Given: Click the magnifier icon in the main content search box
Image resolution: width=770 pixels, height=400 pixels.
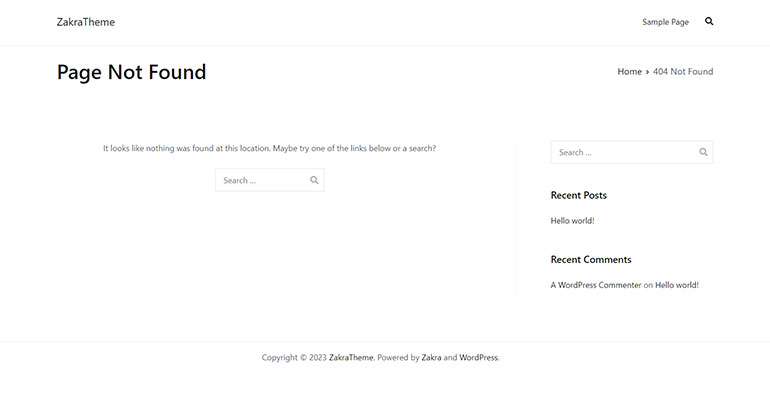Looking at the screenshot, I should coord(314,180).
